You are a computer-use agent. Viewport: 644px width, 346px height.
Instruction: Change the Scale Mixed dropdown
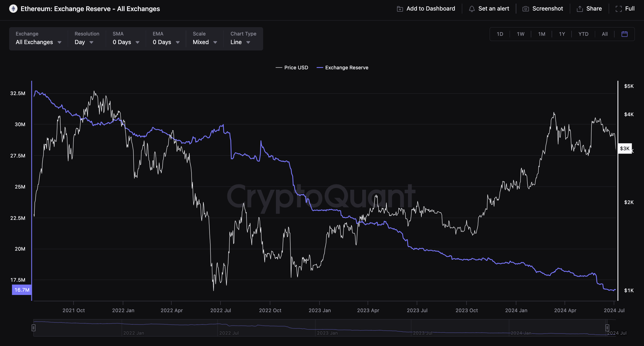pyautogui.click(x=205, y=42)
